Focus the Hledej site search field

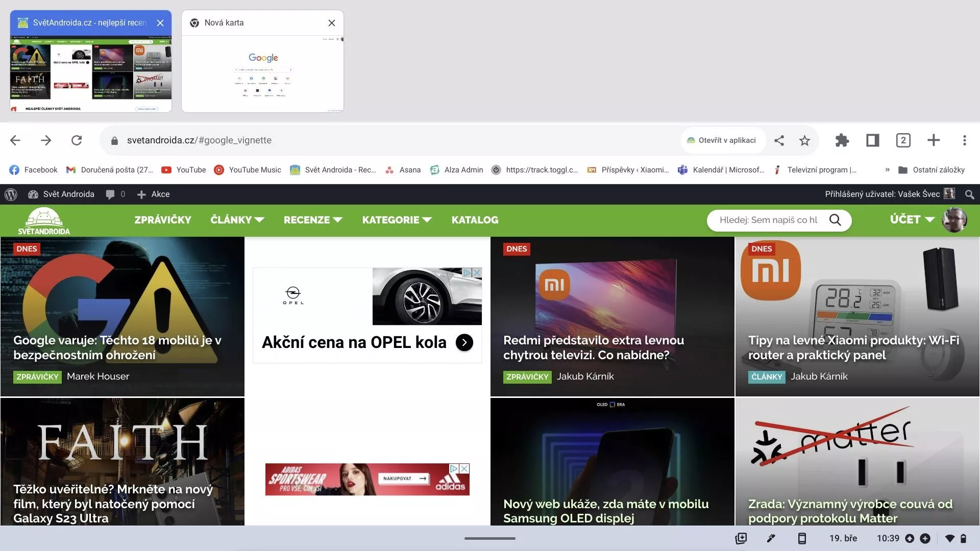[768, 220]
